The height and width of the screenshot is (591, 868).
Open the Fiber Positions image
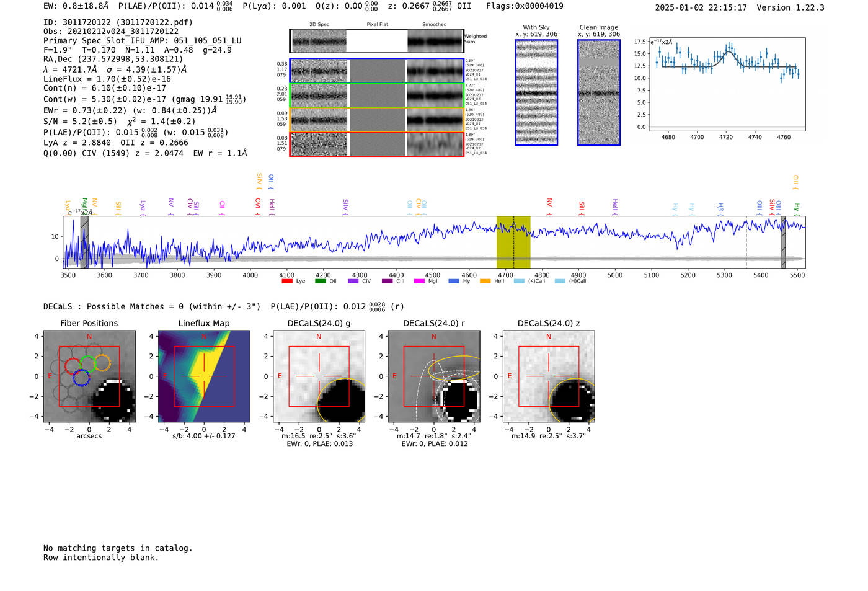89,376
